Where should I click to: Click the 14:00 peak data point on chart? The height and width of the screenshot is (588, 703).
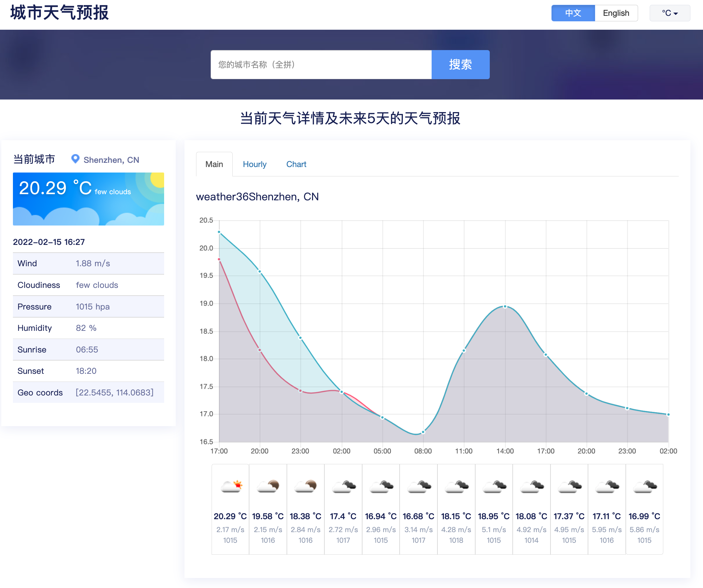click(x=505, y=307)
